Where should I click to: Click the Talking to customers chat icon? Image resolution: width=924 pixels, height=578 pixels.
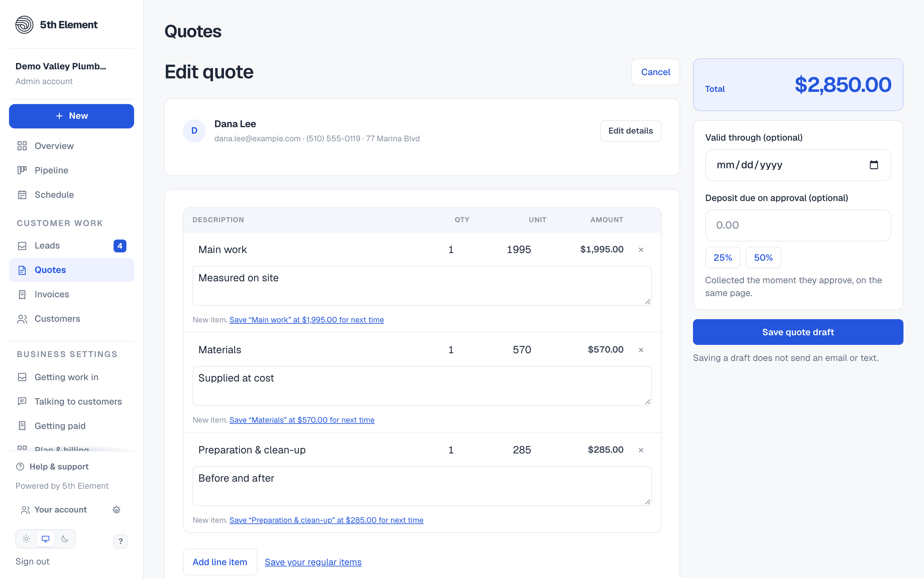coord(22,402)
